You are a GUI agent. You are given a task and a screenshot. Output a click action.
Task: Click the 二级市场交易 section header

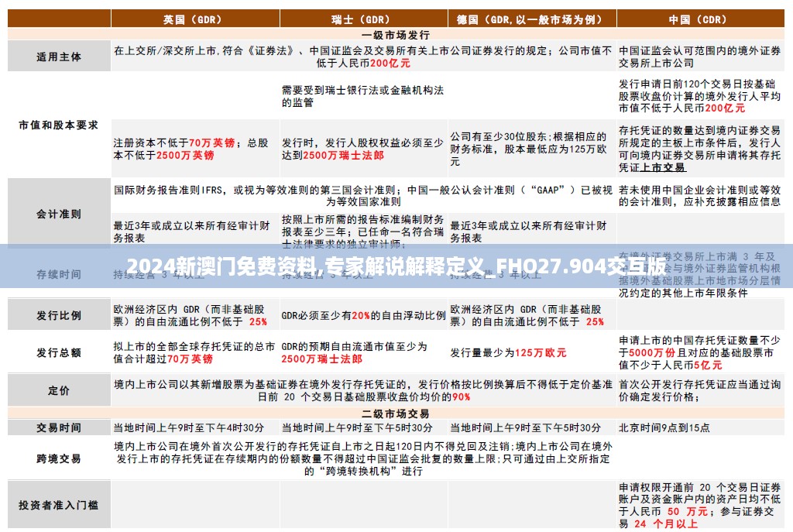pyautogui.click(x=396, y=413)
